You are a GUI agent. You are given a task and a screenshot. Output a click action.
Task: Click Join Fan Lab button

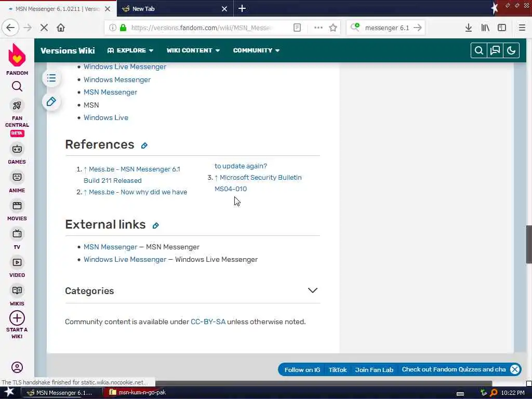point(374,369)
